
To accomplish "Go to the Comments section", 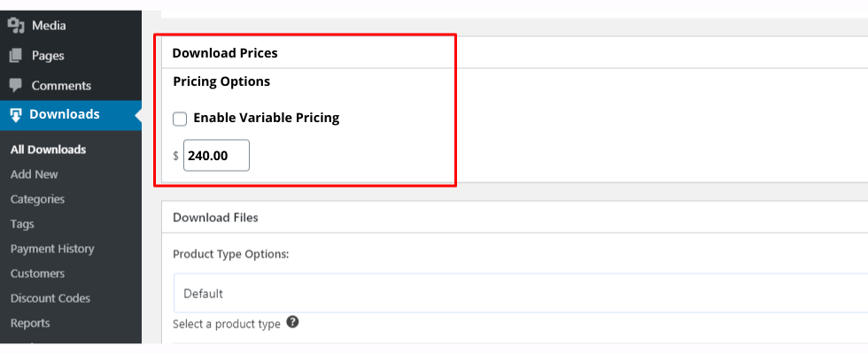I will (x=61, y=86).
